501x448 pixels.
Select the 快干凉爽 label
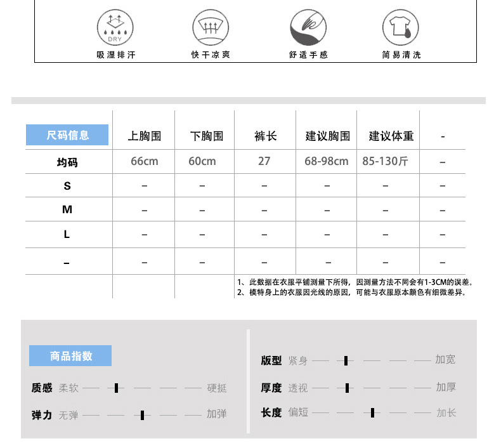pyautogui.click(x=211, y=55)
